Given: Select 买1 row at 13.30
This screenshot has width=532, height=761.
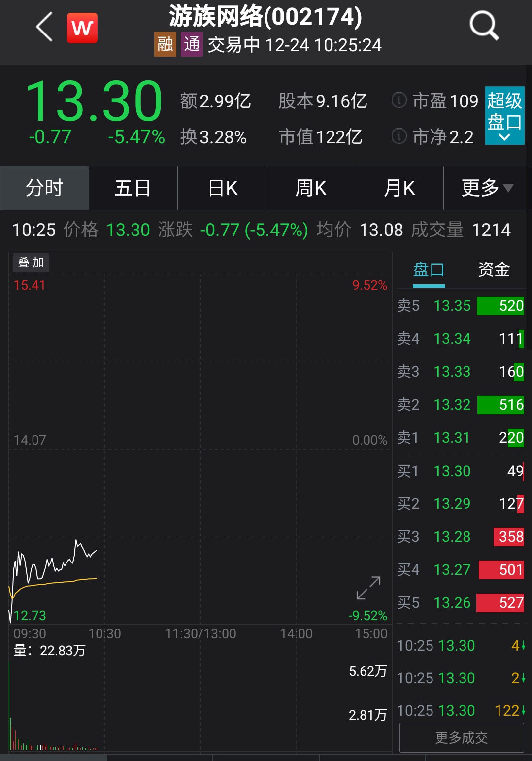Looking at the screenshot, I should point(461,471).
